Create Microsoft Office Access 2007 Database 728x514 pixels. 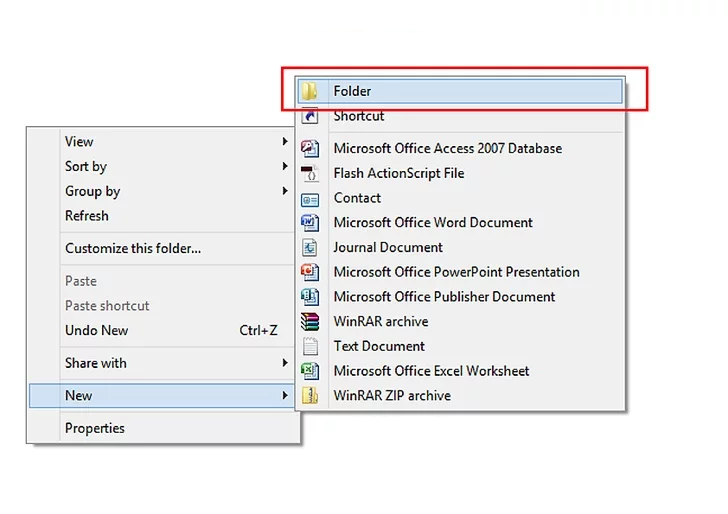coord(448,149)
